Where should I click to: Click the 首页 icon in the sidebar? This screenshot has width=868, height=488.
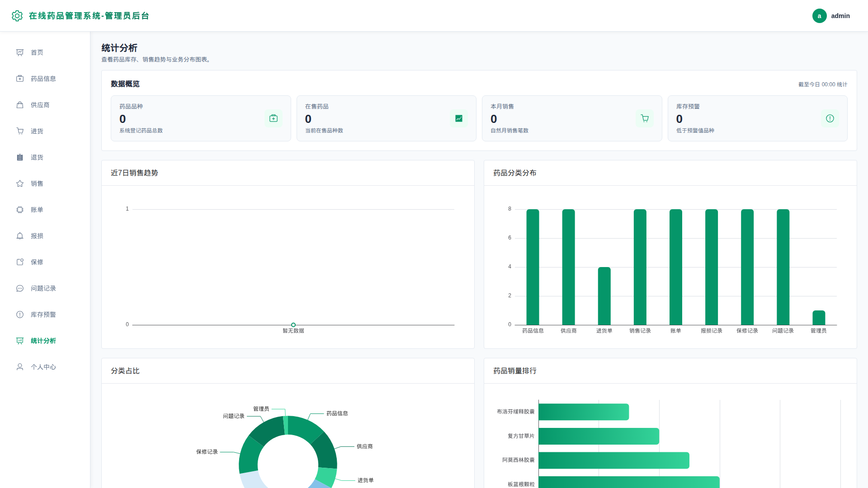(20, 52)
